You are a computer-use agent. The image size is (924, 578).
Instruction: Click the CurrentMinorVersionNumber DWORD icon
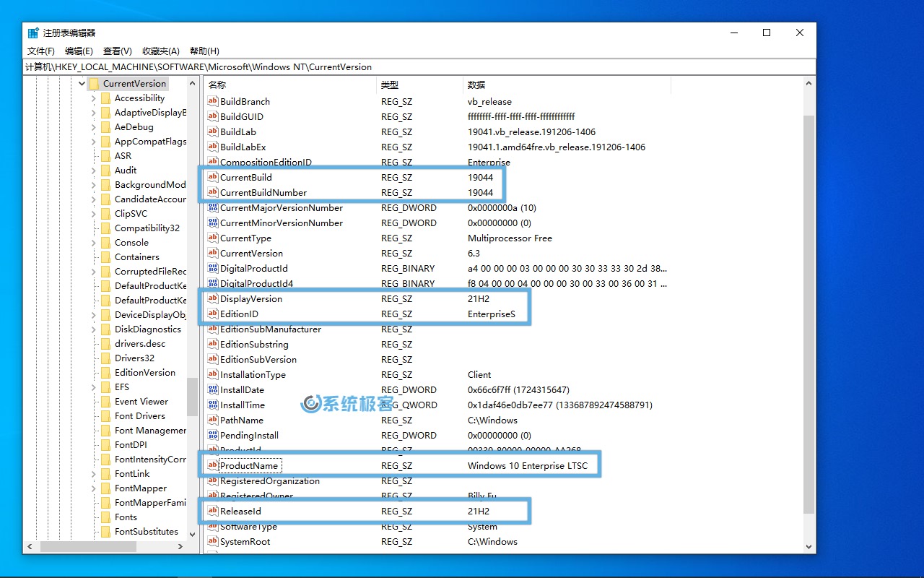tap(213, 223)
